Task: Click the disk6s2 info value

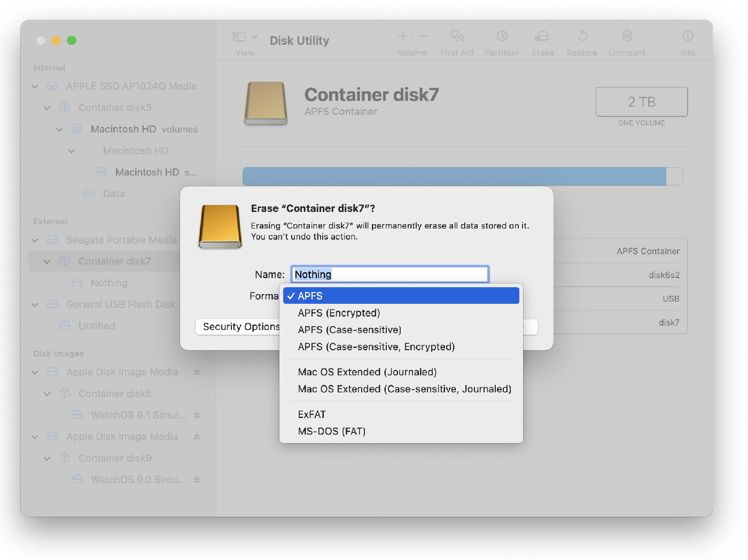Action: (664, 275)
